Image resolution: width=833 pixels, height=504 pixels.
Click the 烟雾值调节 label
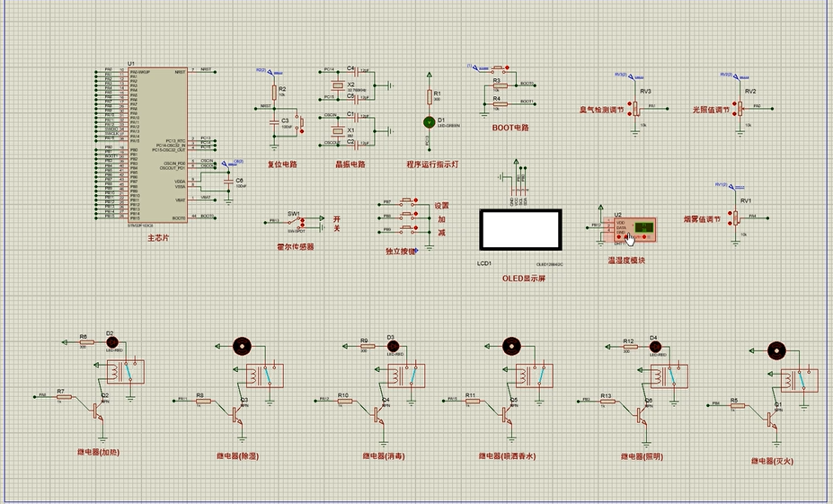click(703, 219)
